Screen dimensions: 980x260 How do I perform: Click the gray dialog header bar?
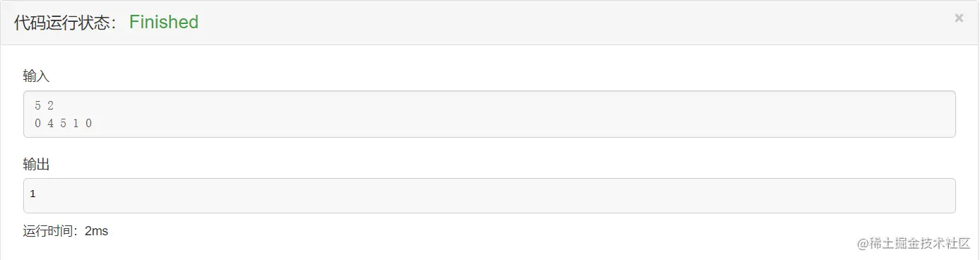490,23
